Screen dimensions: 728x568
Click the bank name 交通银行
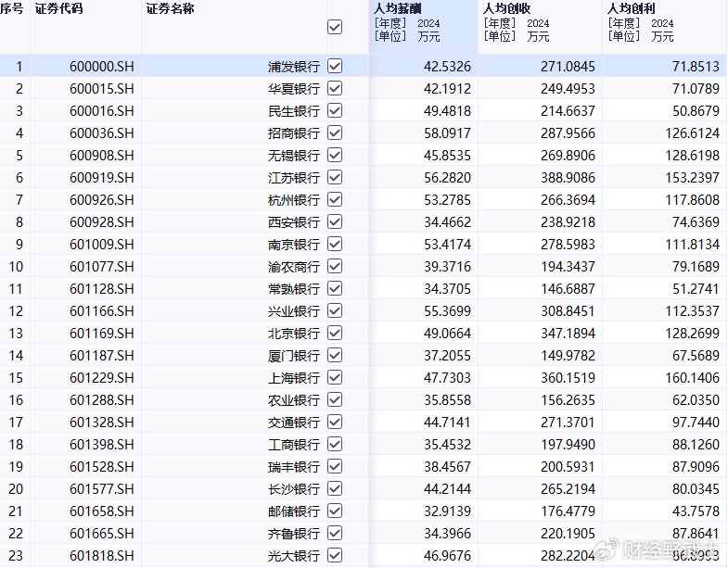(294, 423)
